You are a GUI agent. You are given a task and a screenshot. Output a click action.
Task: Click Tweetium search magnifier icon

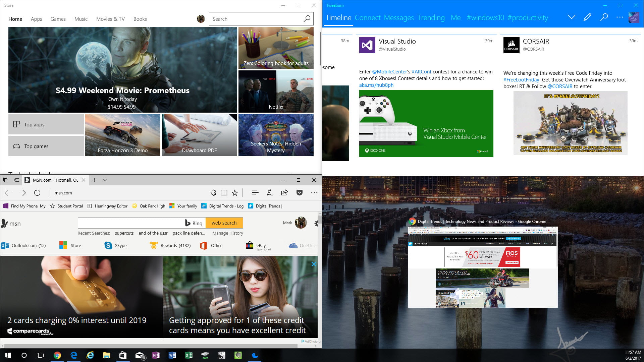pyautogui.click(x=604, y=17)
